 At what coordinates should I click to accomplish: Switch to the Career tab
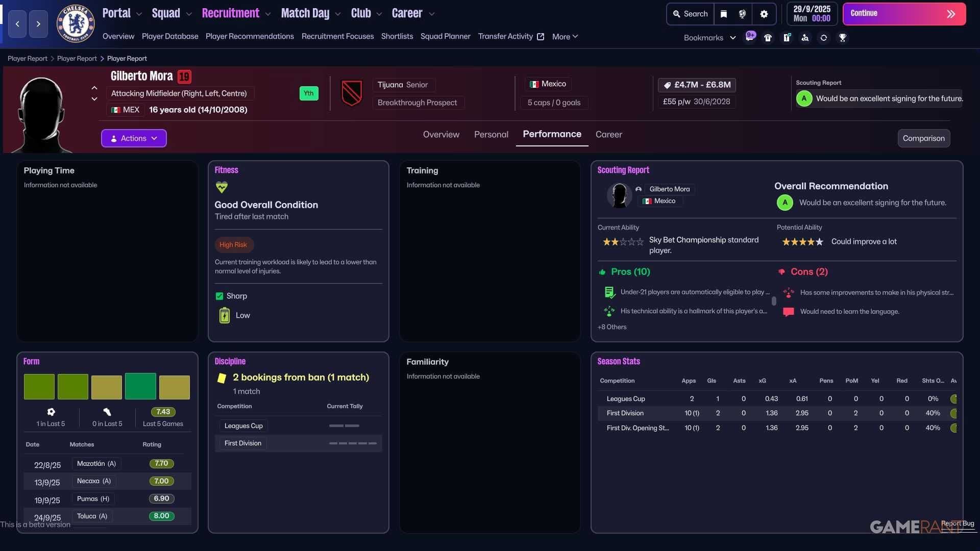click(x=608, y=135)
